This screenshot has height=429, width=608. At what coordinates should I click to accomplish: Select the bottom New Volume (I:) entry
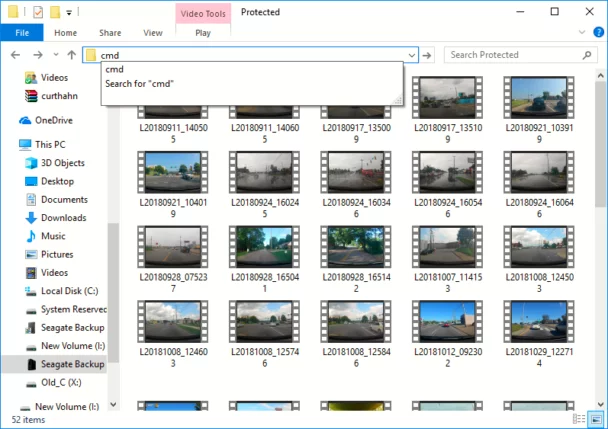[67, 407]
